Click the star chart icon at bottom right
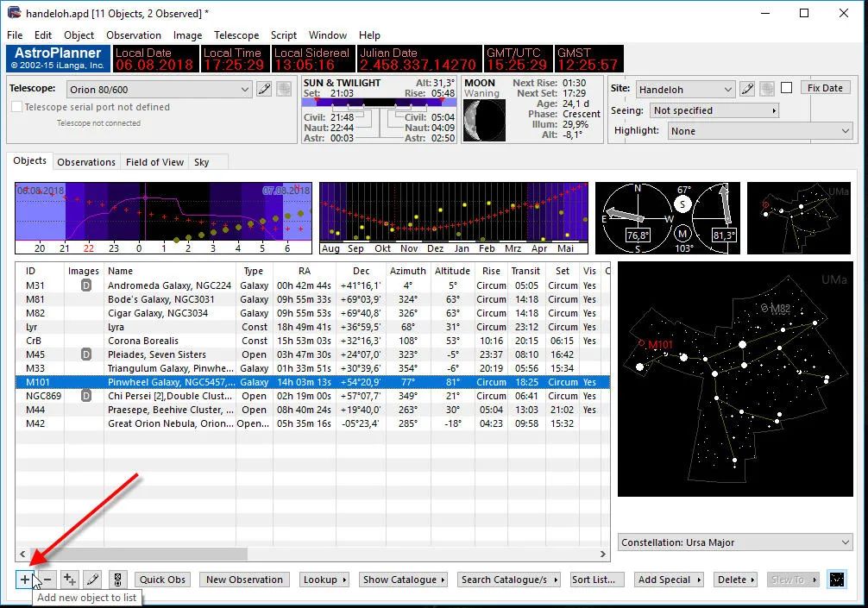Screen dimensions: 868x608 pos(836,580)
